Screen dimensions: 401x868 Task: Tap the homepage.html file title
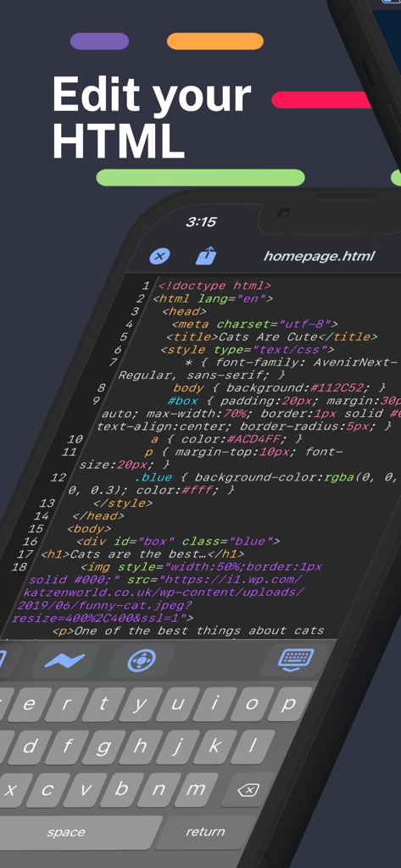pos(319,256)
